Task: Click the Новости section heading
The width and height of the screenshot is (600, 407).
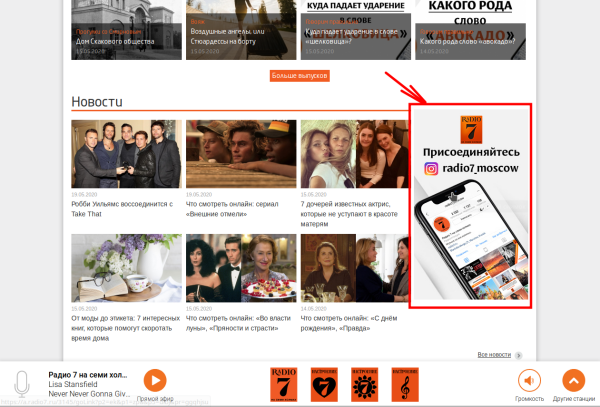Action: [97, 102]
